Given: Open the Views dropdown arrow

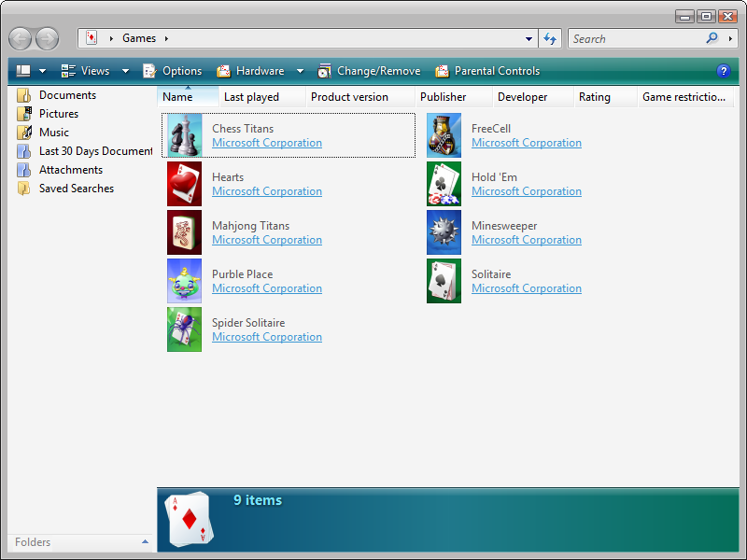Looking at the screenshot, I should pyautogui.click(x=125, y=72).
